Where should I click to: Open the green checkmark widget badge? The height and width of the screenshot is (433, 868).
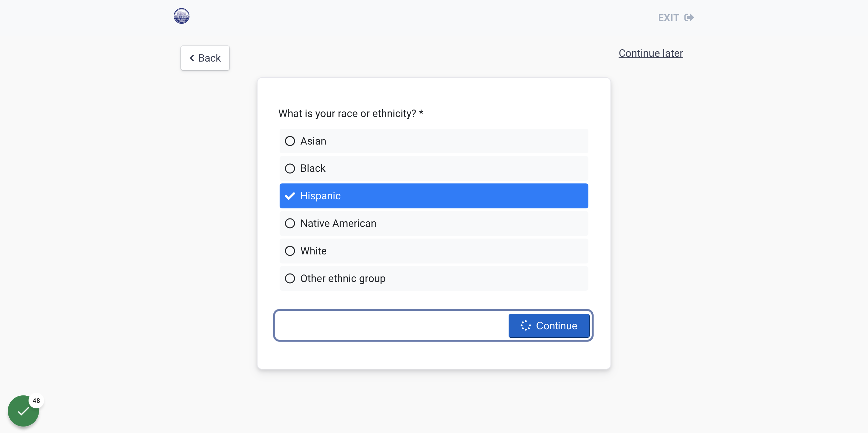(24, 410)
